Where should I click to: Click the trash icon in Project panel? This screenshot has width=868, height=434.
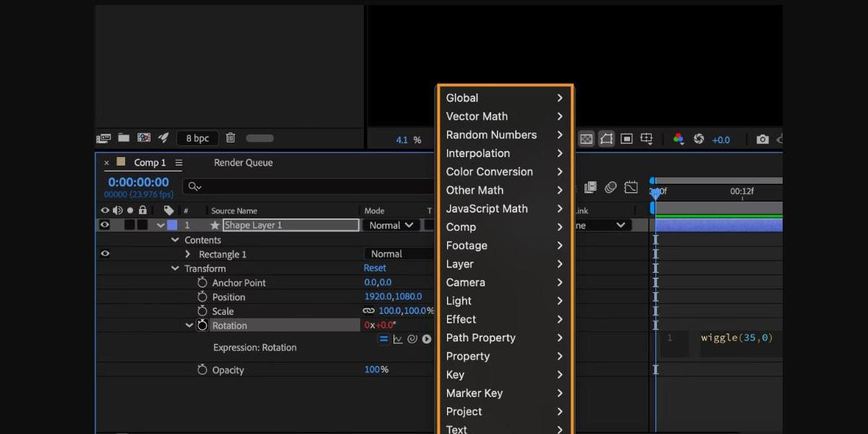[231, 138]
